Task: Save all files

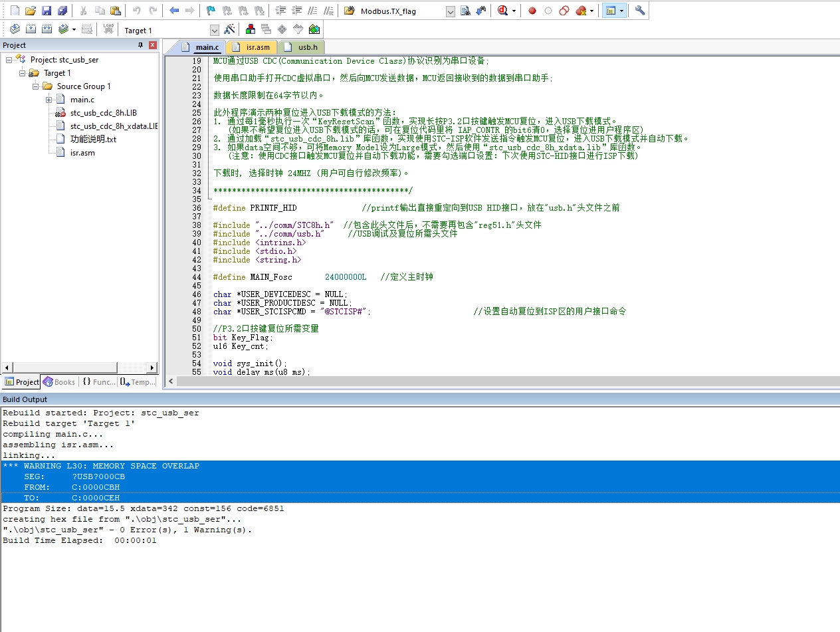Action: coord(62,11)
